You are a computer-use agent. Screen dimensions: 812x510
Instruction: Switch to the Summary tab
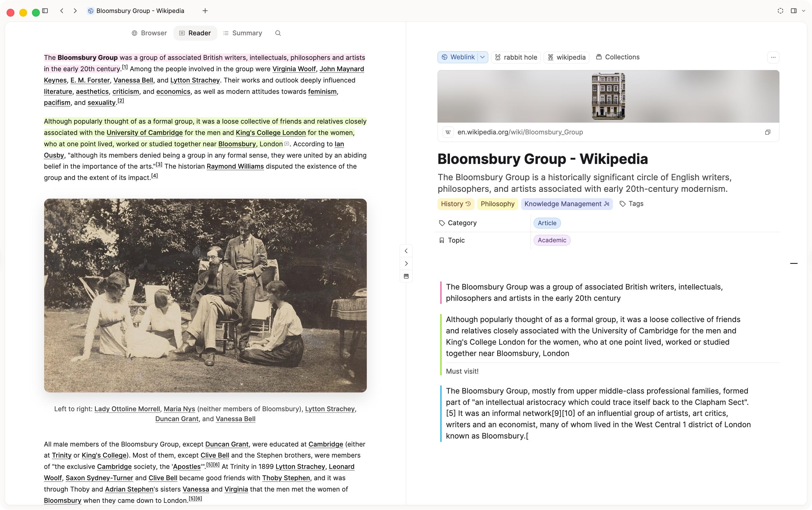pyautogui.click(x=242, y=33)
